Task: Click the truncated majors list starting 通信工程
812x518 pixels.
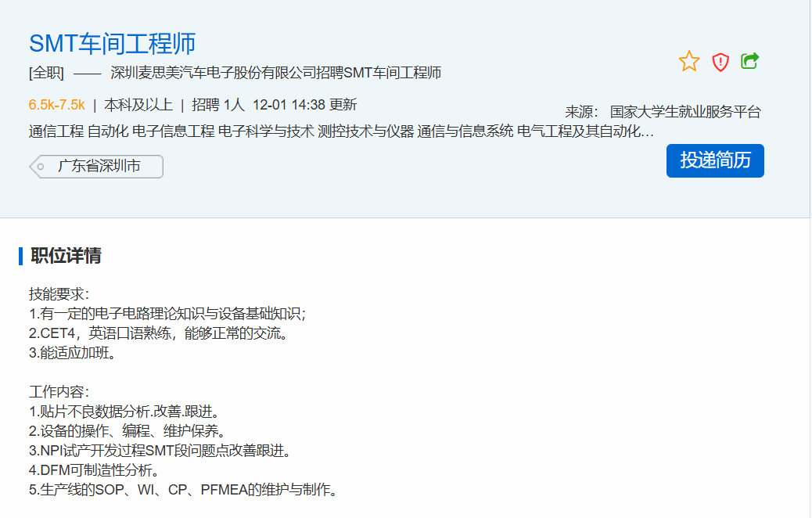Action: (341, 131)
